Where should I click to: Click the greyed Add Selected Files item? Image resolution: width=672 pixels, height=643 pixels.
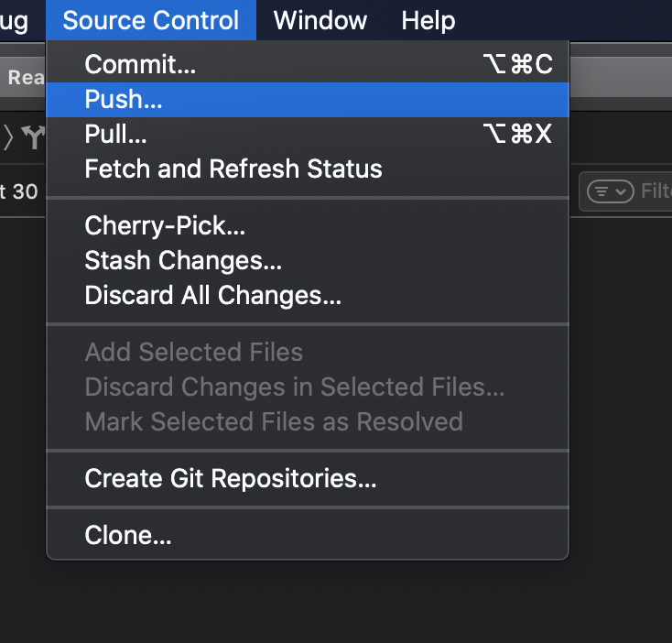[x=193, y=353]
